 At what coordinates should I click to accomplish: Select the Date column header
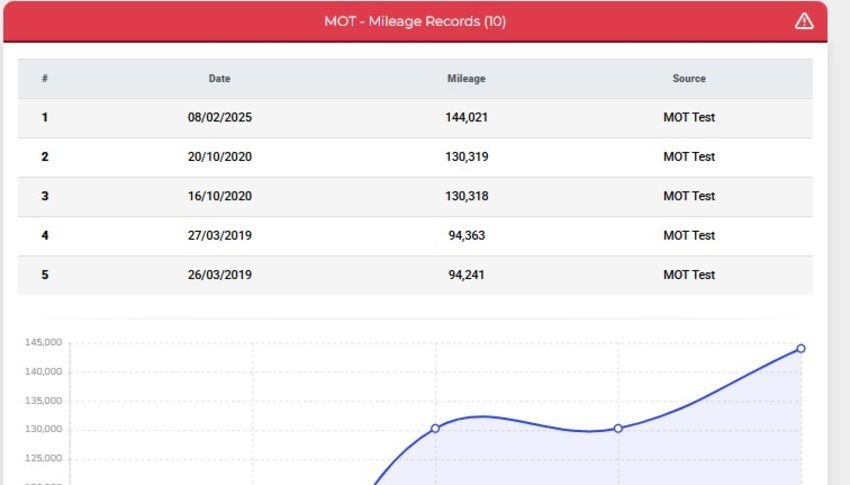tap(220, 79)
